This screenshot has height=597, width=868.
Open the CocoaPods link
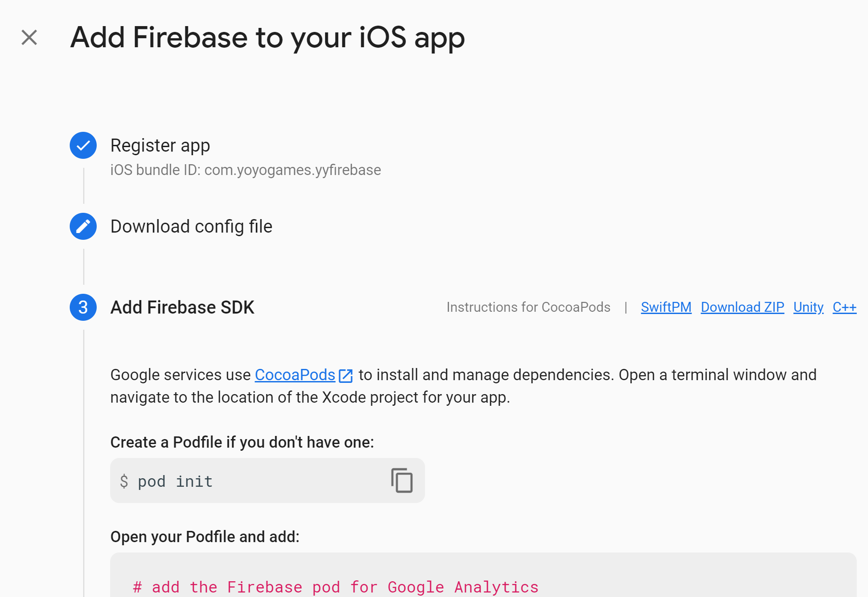295,375
